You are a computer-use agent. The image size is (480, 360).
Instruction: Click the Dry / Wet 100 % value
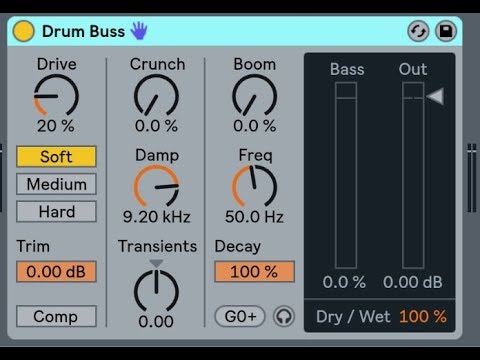pyautogui.click(x=423, y=316)
